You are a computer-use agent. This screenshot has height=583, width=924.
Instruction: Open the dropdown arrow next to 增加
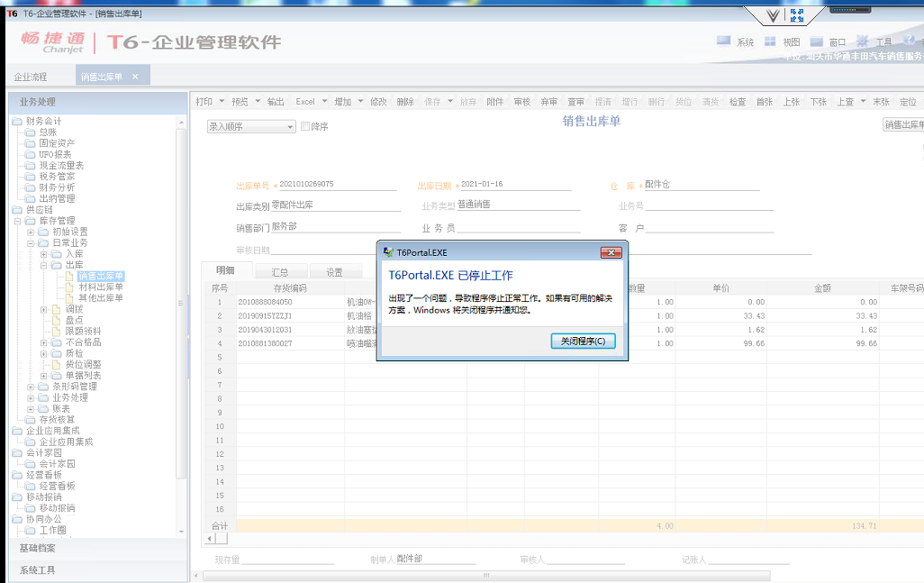click(360, 102)
